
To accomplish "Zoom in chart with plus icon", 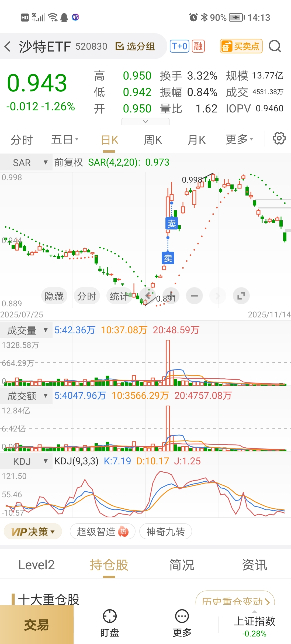I will tap(171, 296).
